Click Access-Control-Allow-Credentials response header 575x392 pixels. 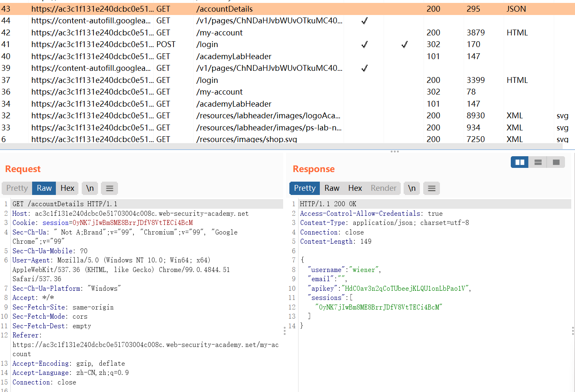point(372,213)
